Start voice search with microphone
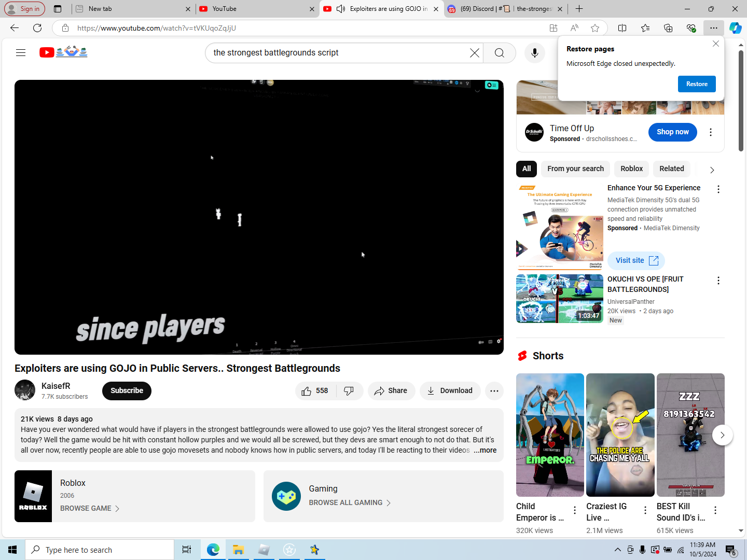747x560 pixels. [534, 53]
